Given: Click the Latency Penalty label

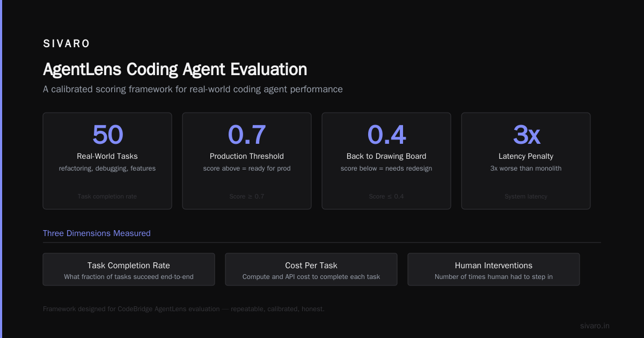Looking at the screenshot, I should 526,156.
